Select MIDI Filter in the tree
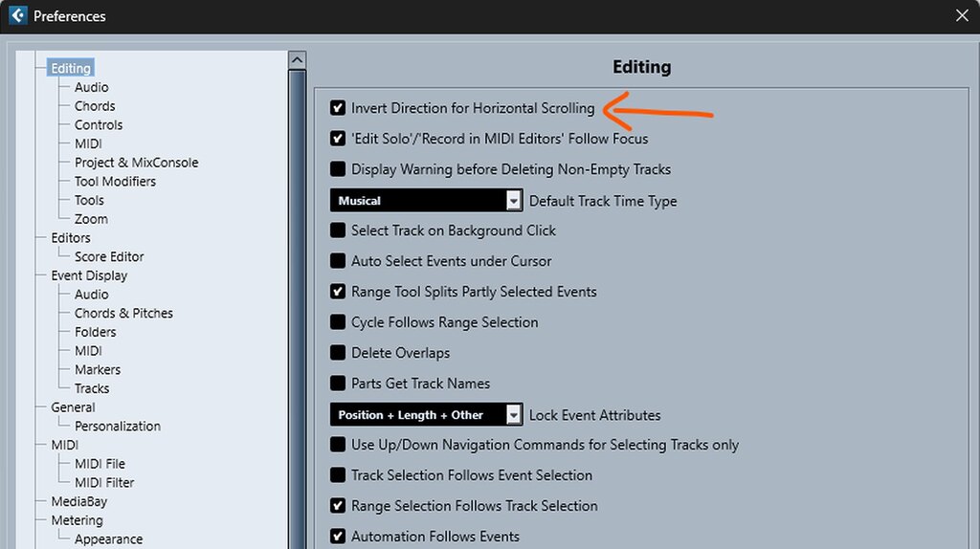This screenshot has width=980, height=549. tap(104, 482)
